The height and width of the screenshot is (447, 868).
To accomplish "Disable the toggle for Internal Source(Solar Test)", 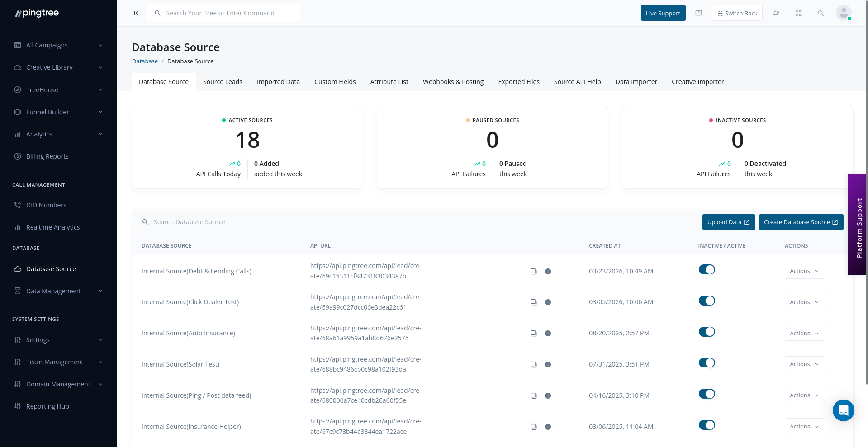I will pos(707,362).
